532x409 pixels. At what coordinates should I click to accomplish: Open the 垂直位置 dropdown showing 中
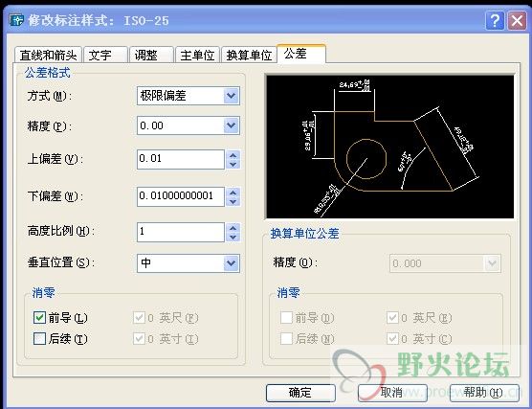point(188,263)
